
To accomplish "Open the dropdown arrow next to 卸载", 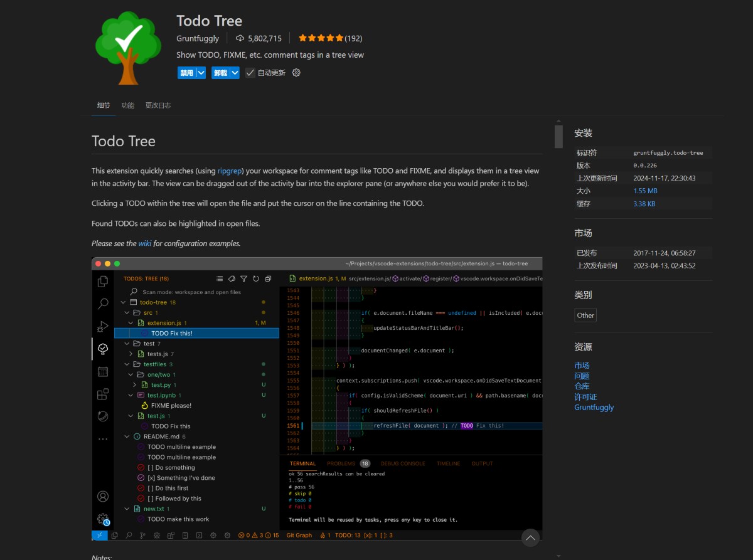I will coord(235,73).
